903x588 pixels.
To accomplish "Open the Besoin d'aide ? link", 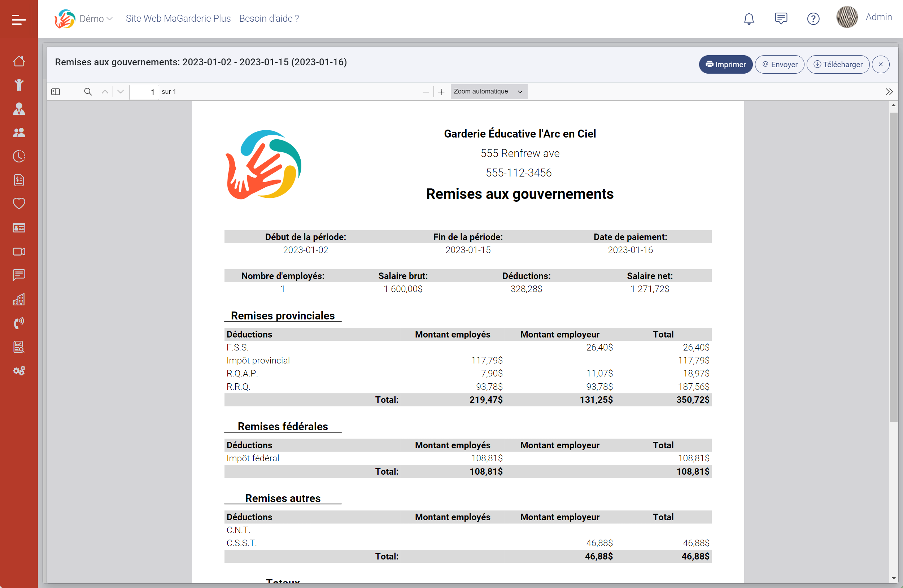I will (269, 18).
